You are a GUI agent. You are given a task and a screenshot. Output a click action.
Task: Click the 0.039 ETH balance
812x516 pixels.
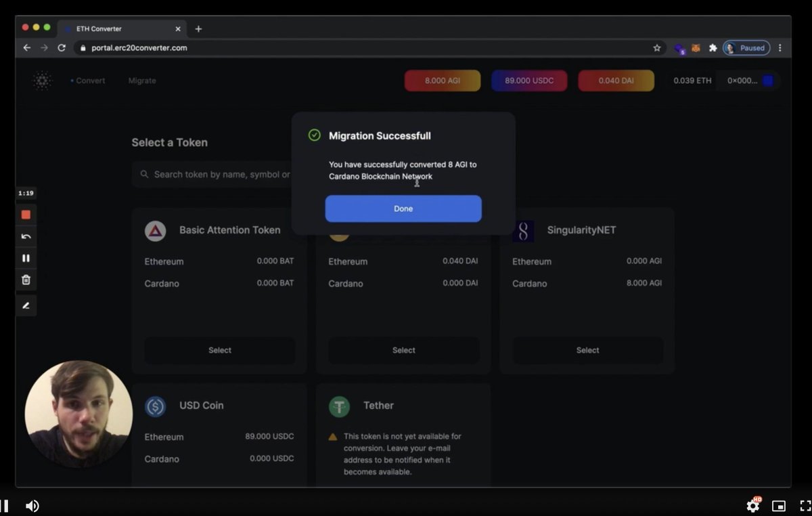692,81
